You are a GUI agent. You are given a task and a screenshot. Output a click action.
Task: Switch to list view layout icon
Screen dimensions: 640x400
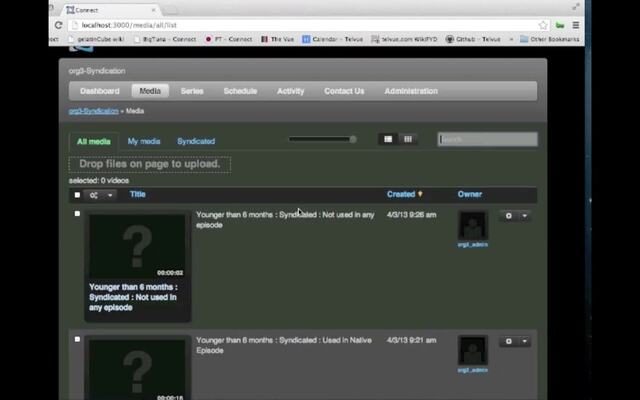point(388,139)
